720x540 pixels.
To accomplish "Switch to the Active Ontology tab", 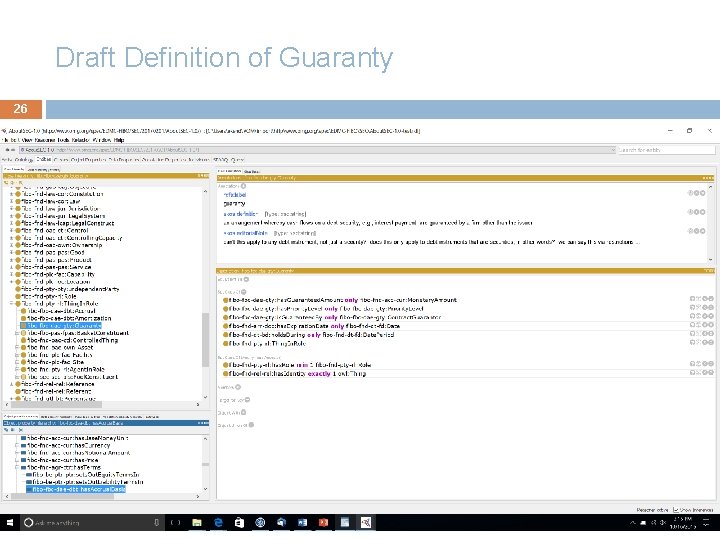I will coord(18,160).
